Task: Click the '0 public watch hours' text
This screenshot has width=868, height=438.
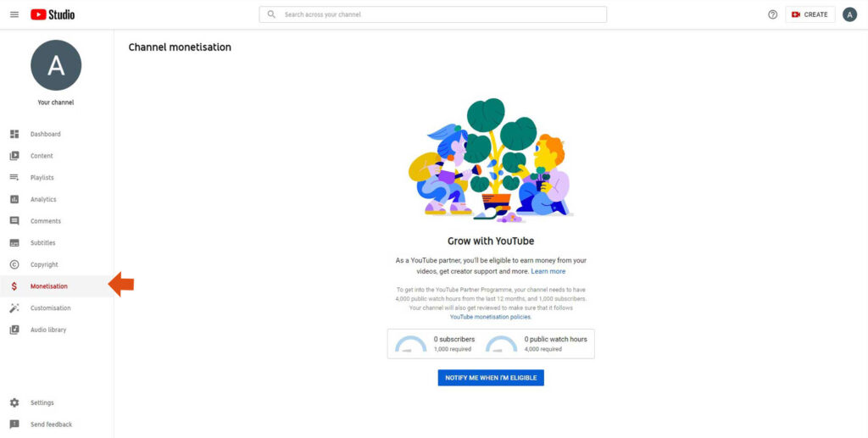Action: [x=556, y=339]
